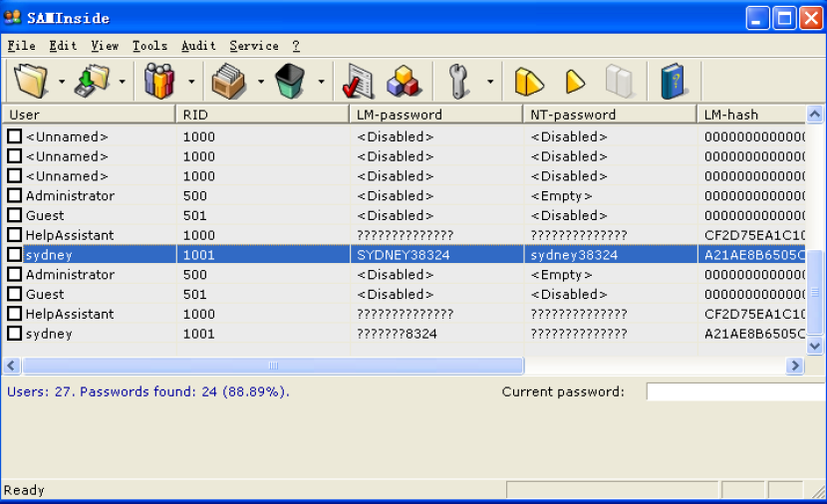827x504 pixels.
Task: Select the second Guest user row
Action: tap(404, 294)
